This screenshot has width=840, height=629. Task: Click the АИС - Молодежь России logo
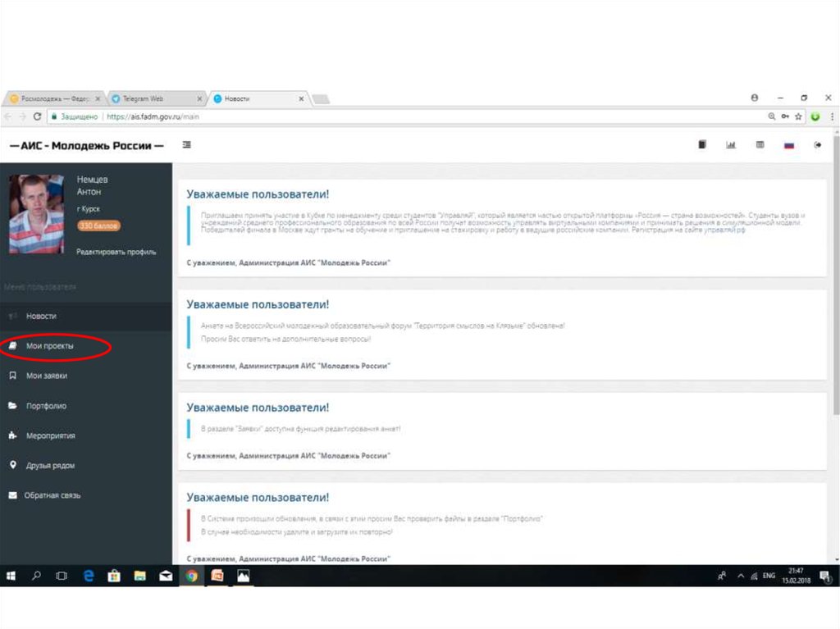click(87, 146)
